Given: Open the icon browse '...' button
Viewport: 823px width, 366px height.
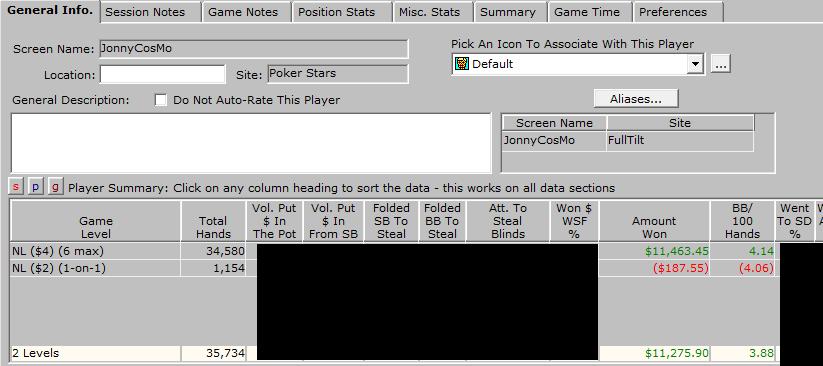Looking at the screenshot, I should (x=721, y=65).
